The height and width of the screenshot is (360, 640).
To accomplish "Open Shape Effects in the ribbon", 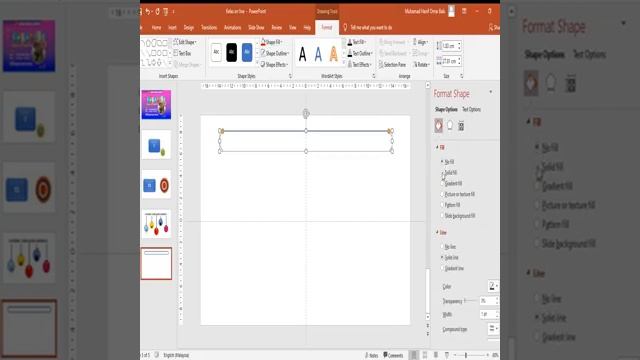I will click(x=274, y=64).
